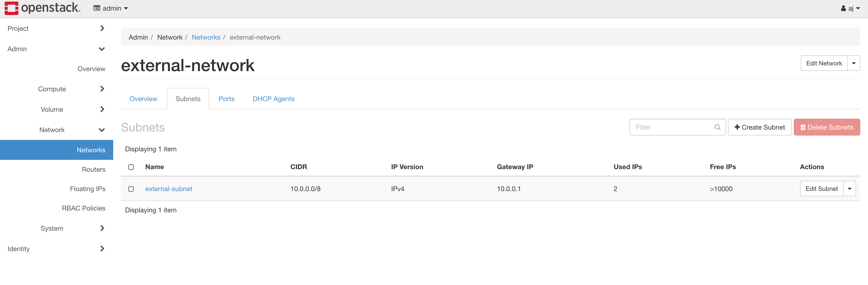This screenshot has width=868, height=285.
Task: Collapse the Network sidebar group
Action: pyautogui.click(x=101, y=130)
